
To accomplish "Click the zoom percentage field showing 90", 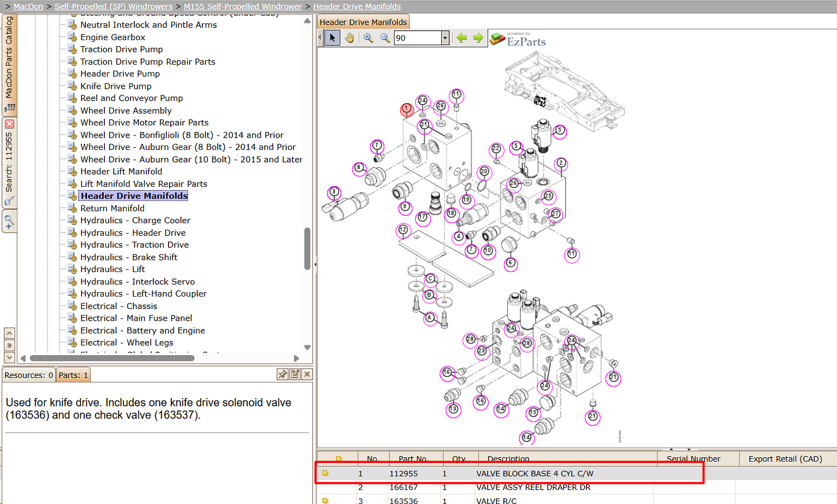I will coord(417,38).
